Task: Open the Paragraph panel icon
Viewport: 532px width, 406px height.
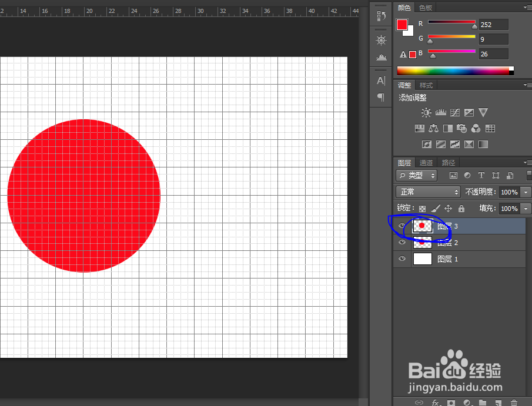Action: (x=381, y=98)
